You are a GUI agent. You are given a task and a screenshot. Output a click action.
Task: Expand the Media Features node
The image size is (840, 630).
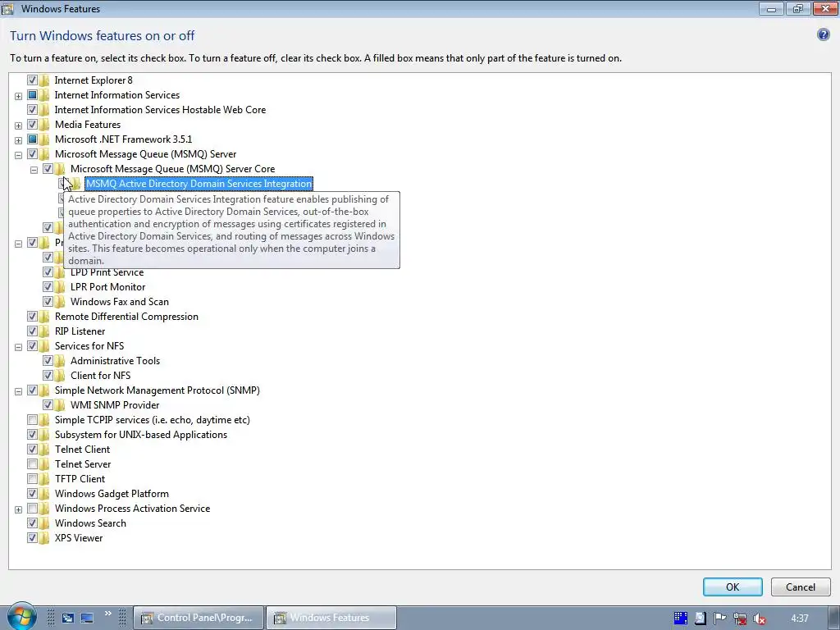pos(18,126)
